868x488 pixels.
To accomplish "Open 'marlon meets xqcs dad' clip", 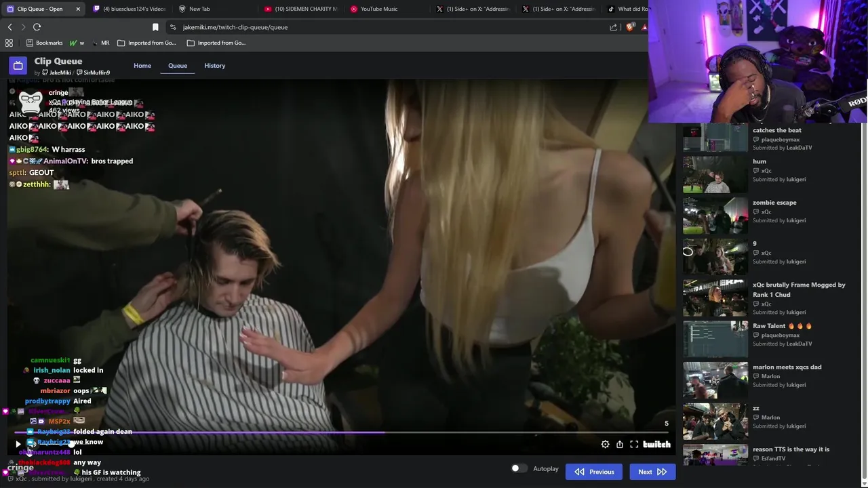I will point(787,367).
